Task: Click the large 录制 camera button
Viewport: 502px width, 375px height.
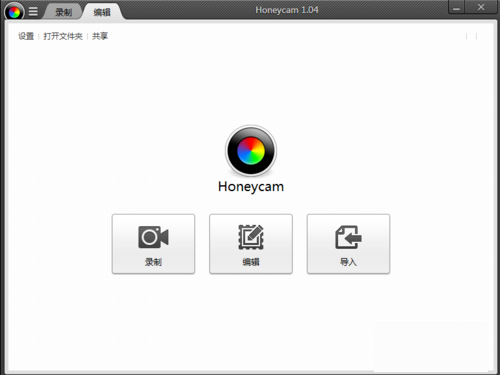Action: pos(153,244)
